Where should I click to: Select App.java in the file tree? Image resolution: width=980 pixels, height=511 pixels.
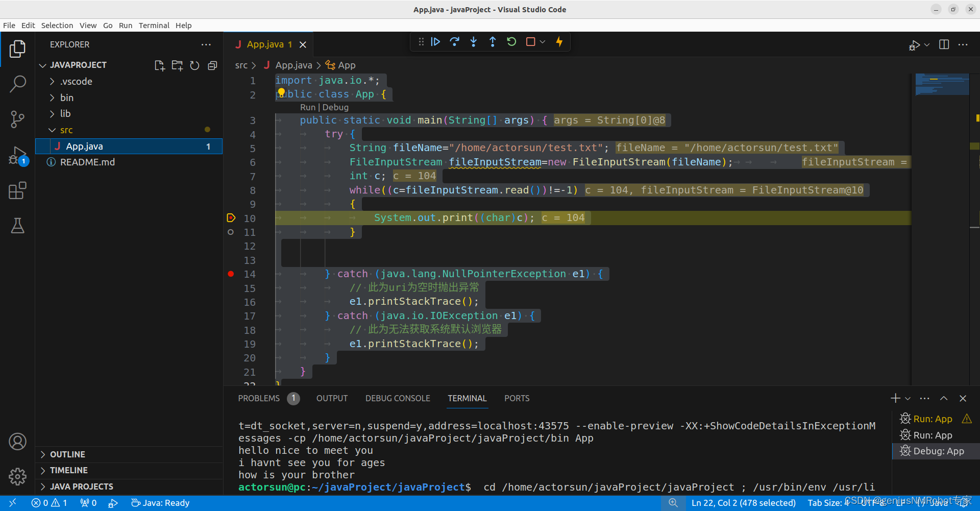129,147
